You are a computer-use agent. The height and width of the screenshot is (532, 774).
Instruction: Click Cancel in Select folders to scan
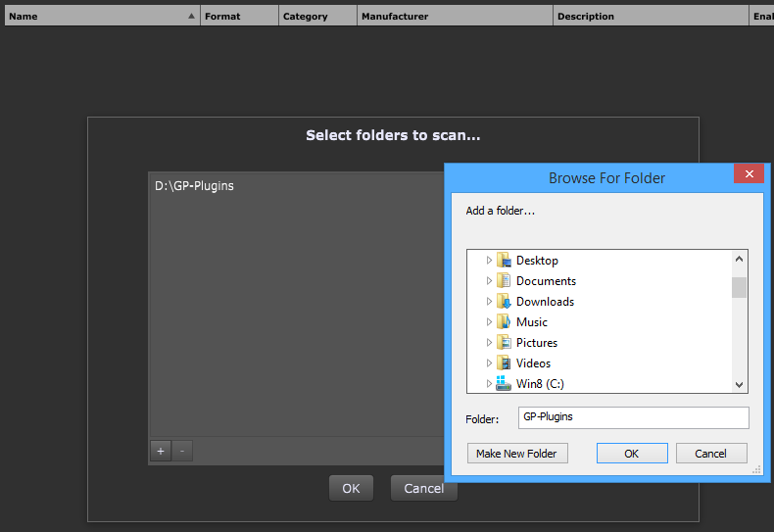423,488
